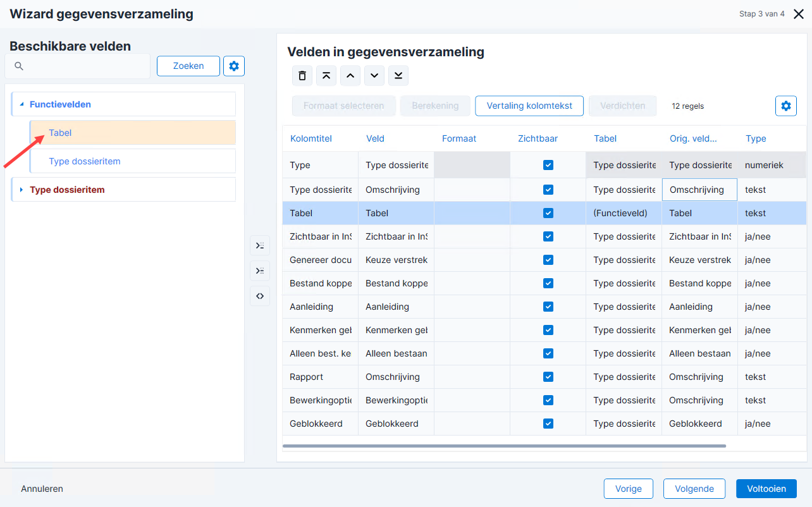Click the Zichtbaar column header

pyautogui.click(x=538, y=138)
